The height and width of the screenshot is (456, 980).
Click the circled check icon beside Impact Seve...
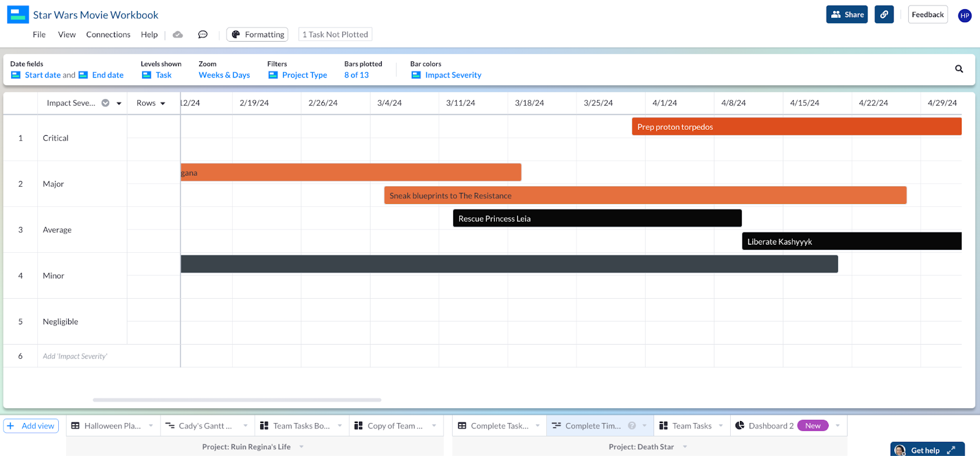click(x=105, y=103)
